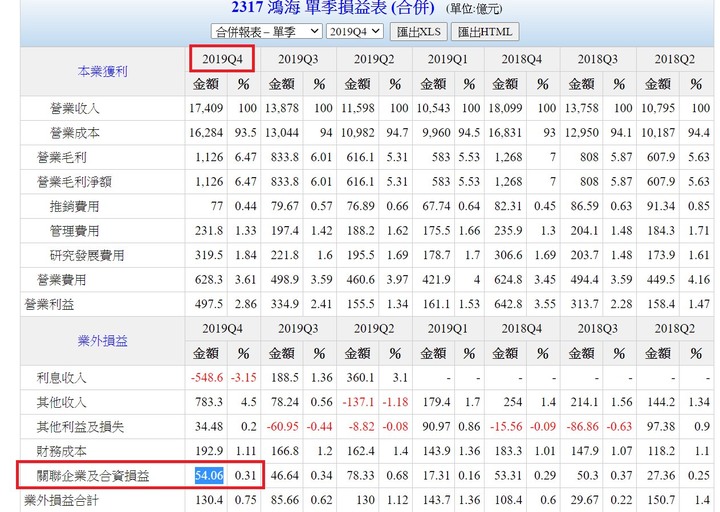Select the red -137.1 value in 其他收入 row
The width and height of the screenshot is (720, 512).
tap(359, 402)
